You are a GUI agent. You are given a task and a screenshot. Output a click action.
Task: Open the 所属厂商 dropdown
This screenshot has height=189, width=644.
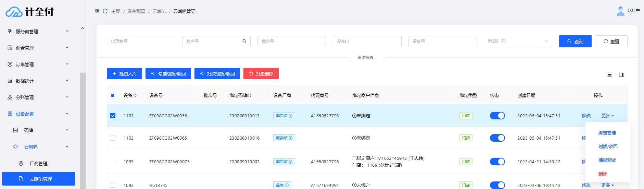click(517, 41)
